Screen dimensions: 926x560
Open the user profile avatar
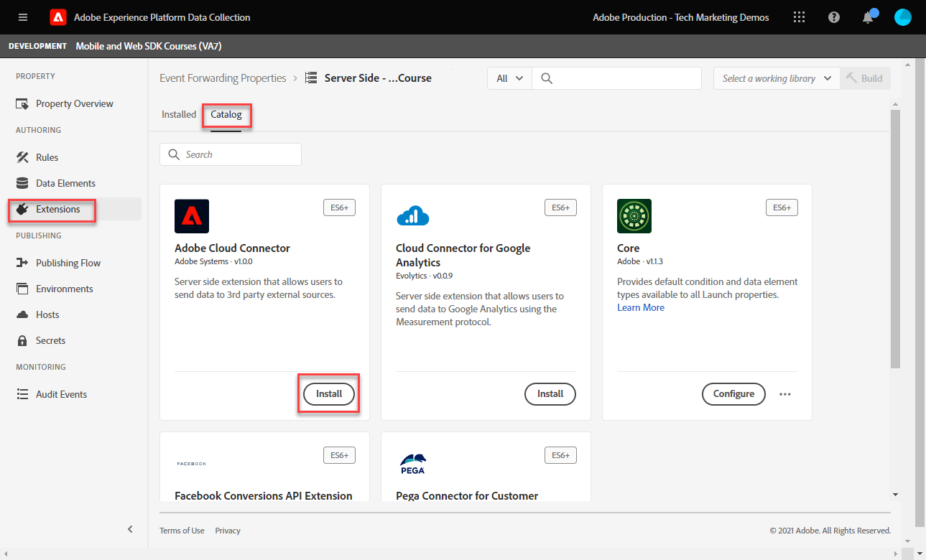tap(903, 17)
